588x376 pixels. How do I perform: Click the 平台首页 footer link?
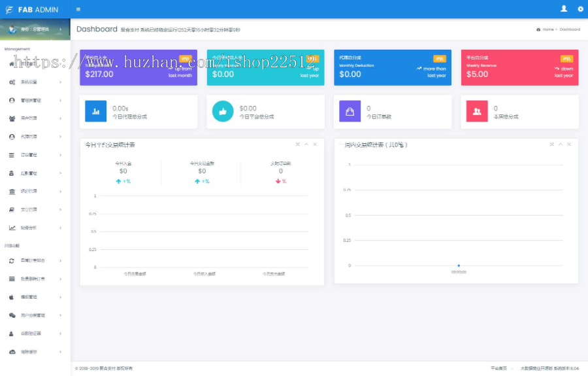(498, 369)
